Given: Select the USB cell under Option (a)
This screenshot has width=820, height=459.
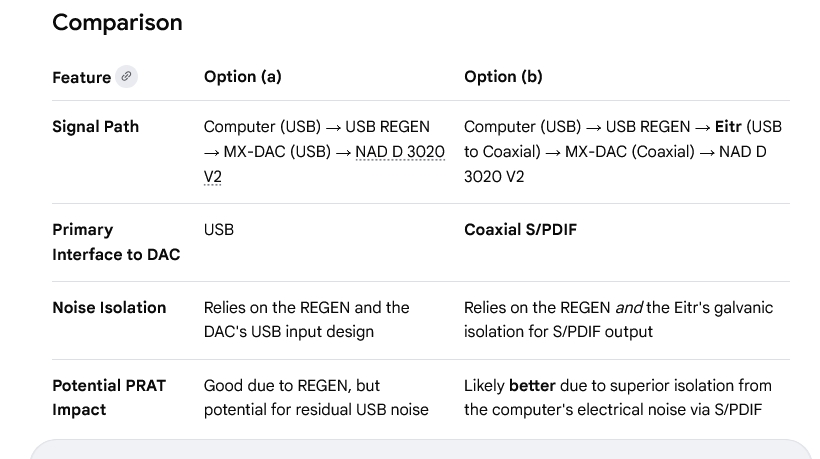Looking at the screenshot, I should point(219,230).
